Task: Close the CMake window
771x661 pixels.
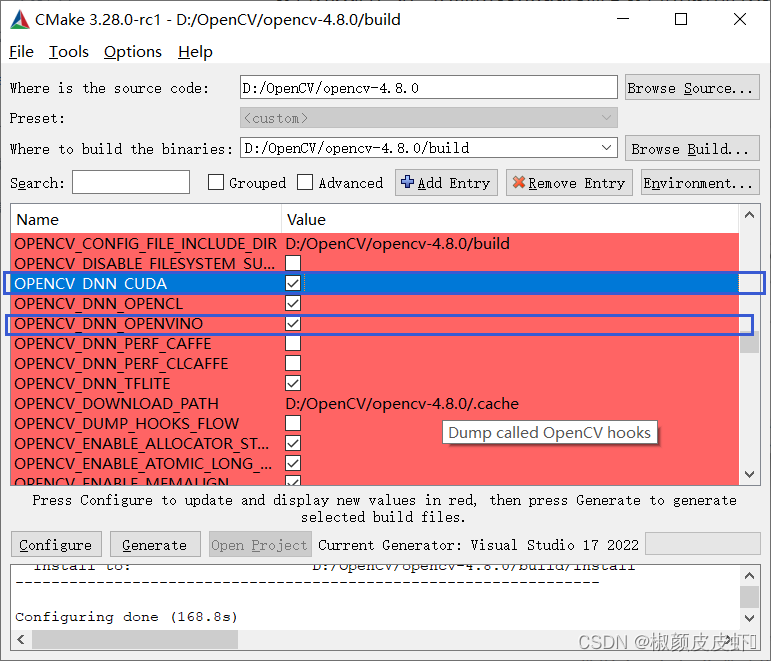Action: pyautogui.click(x=740, y=19)
